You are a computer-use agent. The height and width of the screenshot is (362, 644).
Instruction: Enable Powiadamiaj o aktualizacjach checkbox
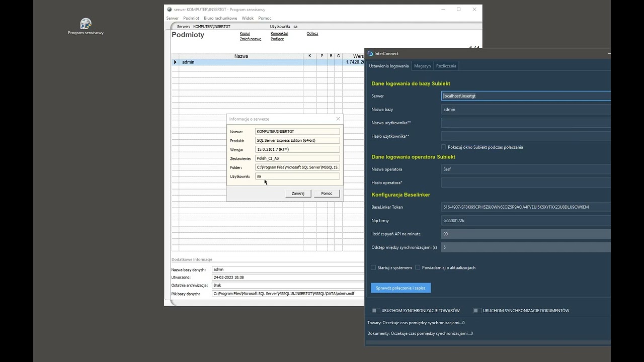(418, 267)
